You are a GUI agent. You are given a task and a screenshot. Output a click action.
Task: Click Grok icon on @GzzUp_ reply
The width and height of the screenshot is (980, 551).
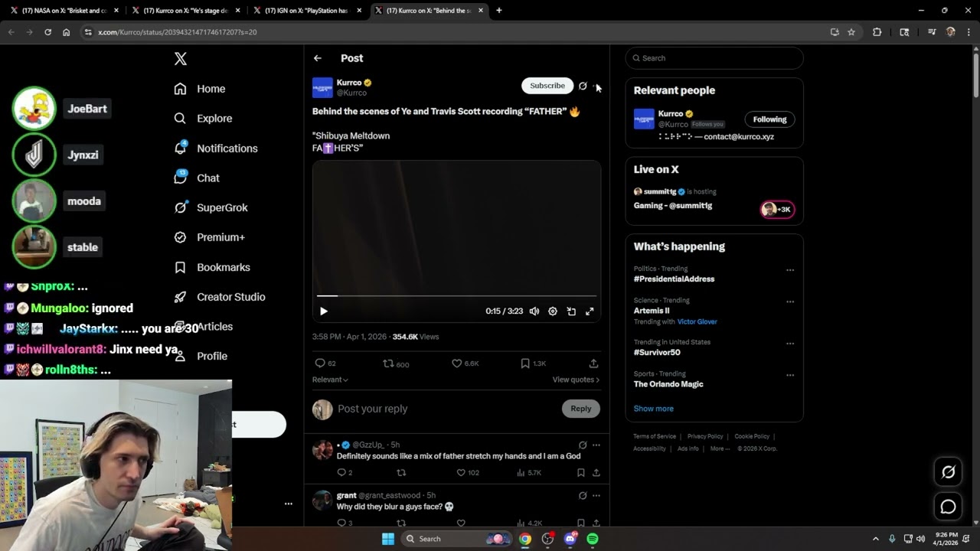pyautogui.click(x=583, y=445)
